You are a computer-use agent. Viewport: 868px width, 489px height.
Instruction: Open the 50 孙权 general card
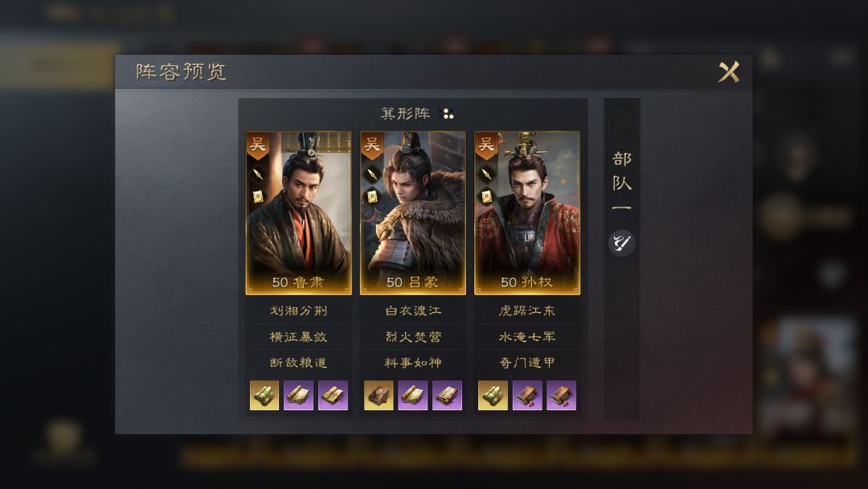pyautogui.click(x=527, y=213)
